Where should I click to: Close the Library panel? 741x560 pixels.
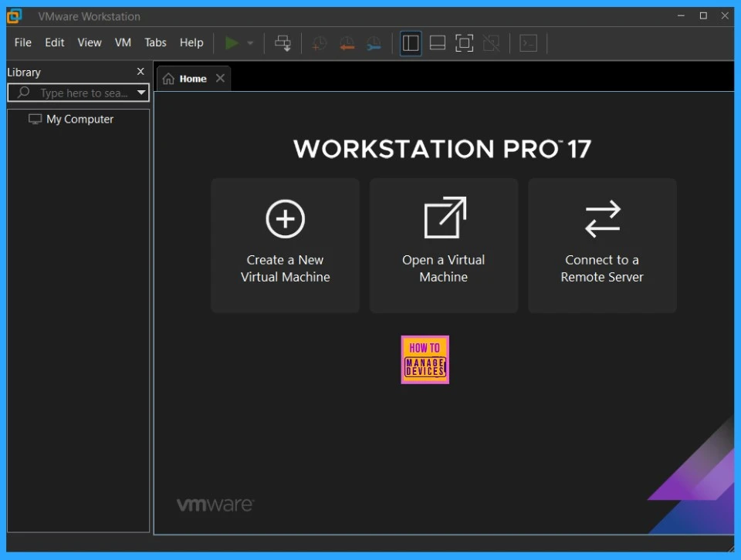pos(140,72)
